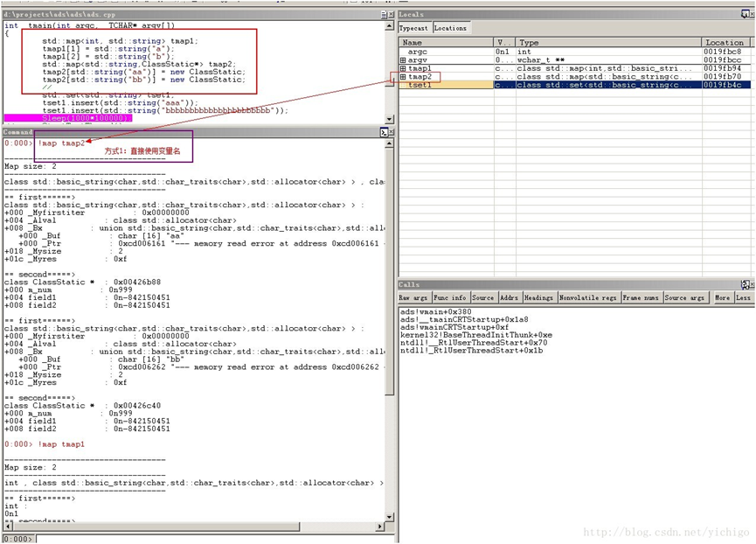Expand the tmap1 variable in Locals

pyautogui.click(x=403, y=68)
